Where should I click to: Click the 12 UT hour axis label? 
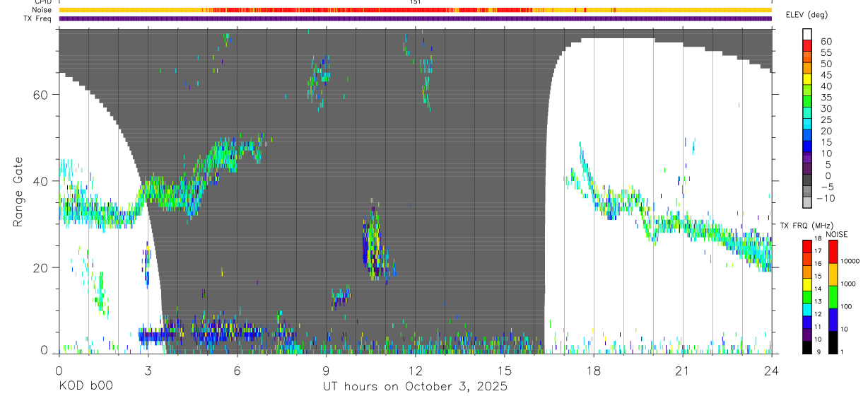click(x=415, y=370)
